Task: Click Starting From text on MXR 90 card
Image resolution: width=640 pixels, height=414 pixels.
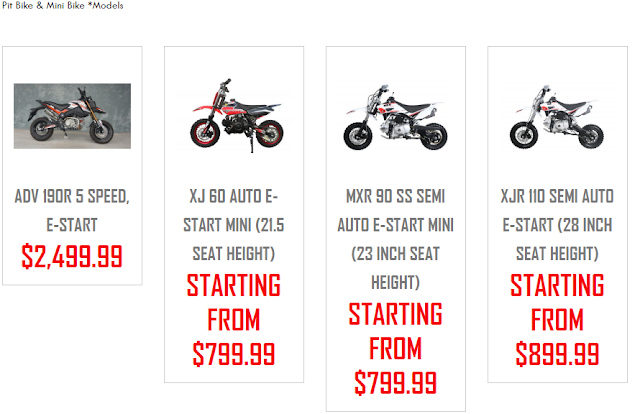Action: point(396,331)
